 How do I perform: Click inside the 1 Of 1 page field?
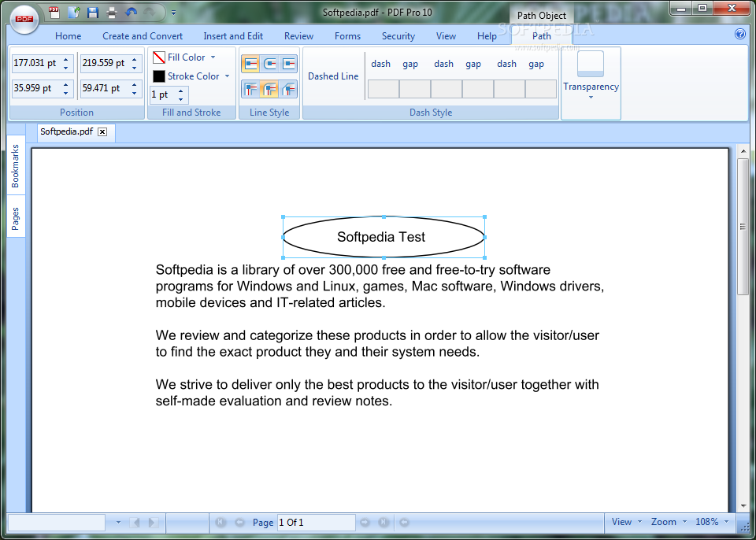point(317,523)
